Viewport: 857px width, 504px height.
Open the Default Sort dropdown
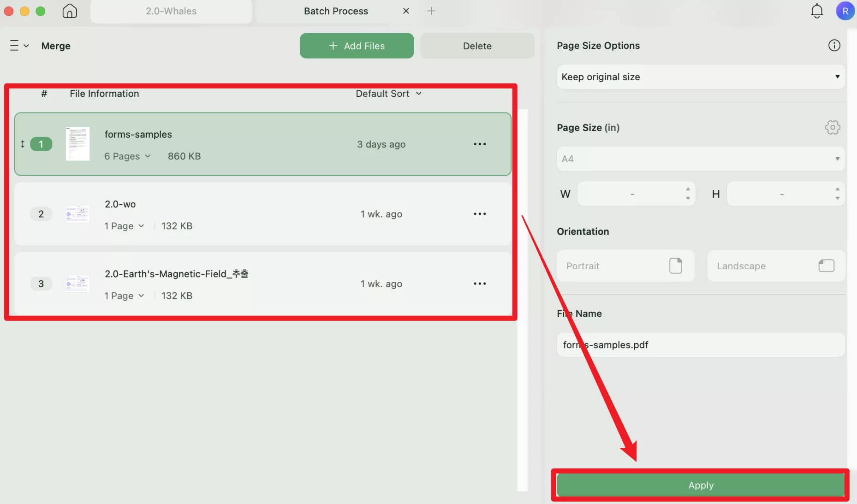pos(389,94)
